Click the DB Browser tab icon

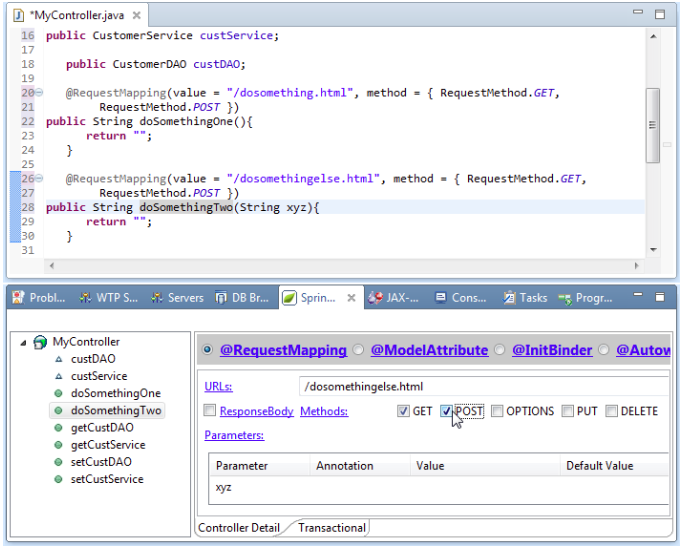(221, 298)
